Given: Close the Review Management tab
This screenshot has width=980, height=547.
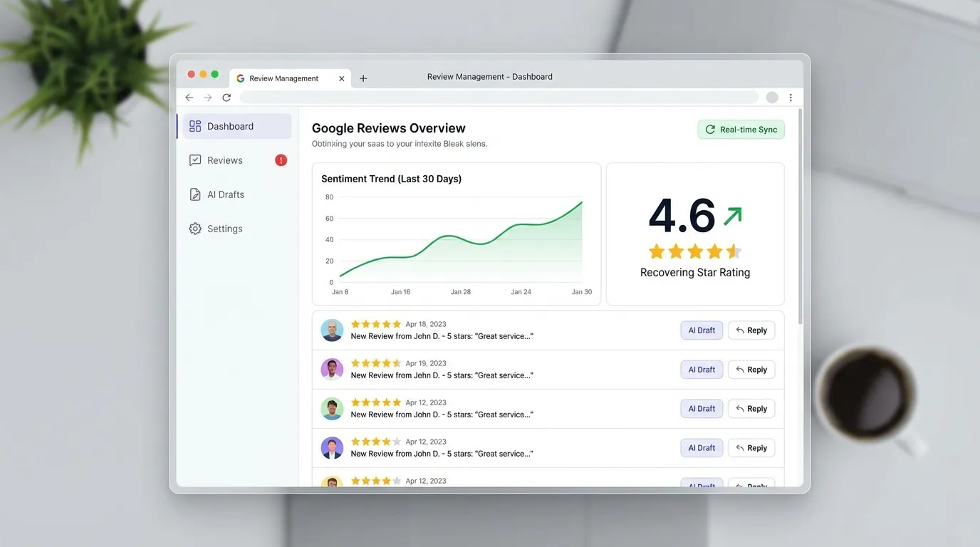Looking at the screenshot, I should coord(342,78).
